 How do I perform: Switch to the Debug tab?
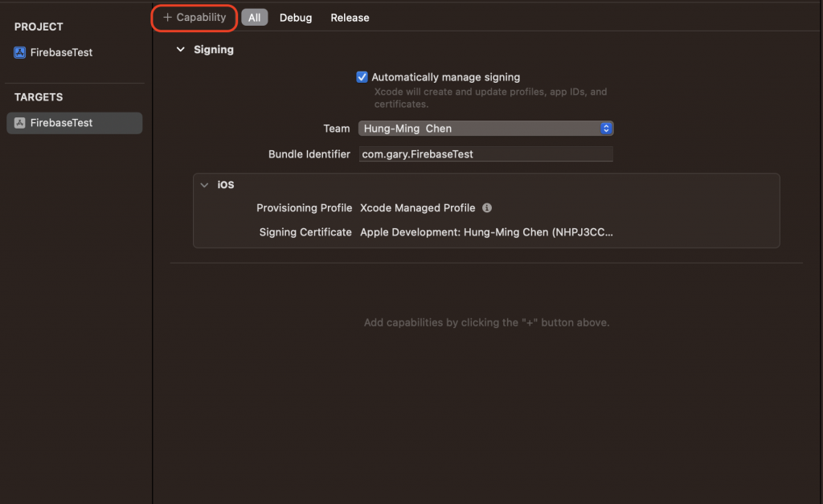click(296, 18)
